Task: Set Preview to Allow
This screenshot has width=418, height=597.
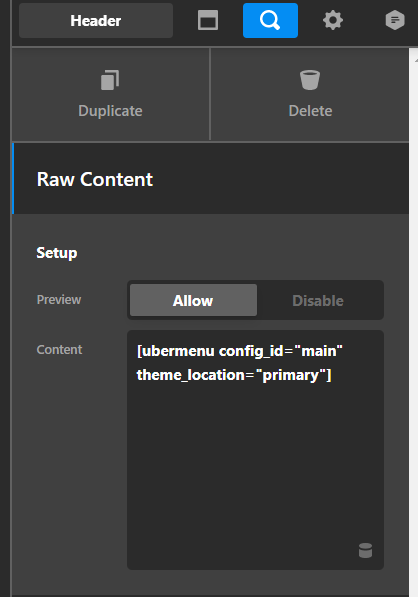Action: (193, 300)
